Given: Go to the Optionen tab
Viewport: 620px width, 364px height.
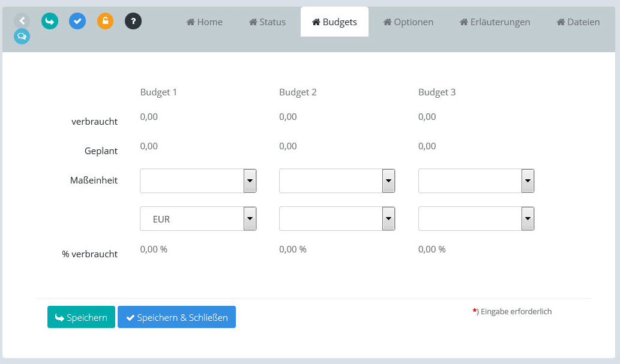Looking at the screenshot, I should click(x=408, y=22).
